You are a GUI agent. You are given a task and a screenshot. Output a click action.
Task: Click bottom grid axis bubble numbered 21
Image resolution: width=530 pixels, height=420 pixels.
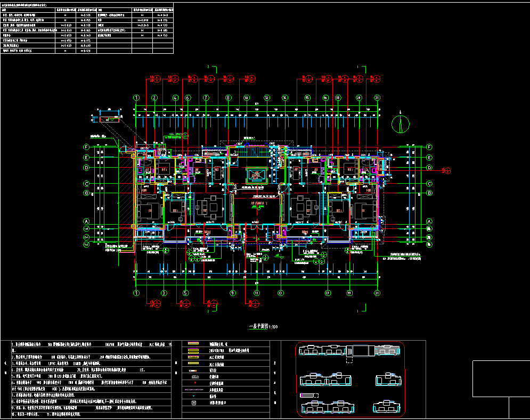coord(377,293)
